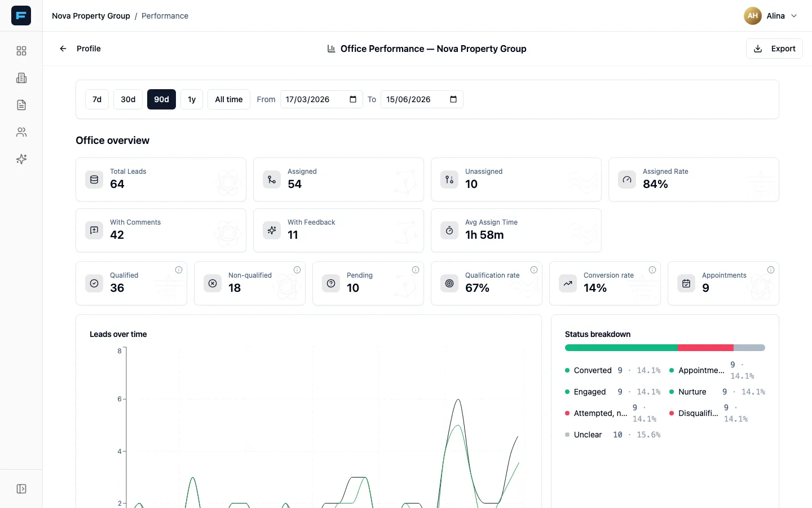The height and width of the screenshot is (508, 812).
Task: Click the Attempted legend entry
Action: click(613, 413)
